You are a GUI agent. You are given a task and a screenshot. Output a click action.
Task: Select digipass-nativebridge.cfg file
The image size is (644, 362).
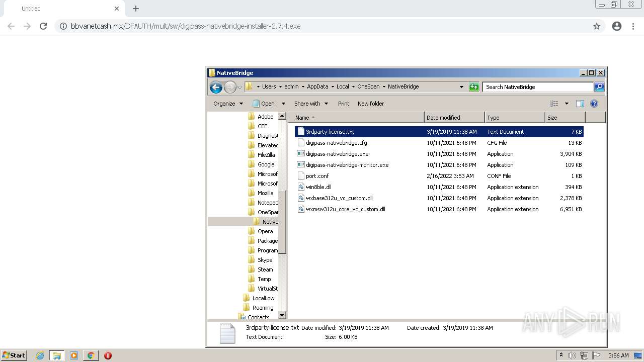(x=439, y=143)
